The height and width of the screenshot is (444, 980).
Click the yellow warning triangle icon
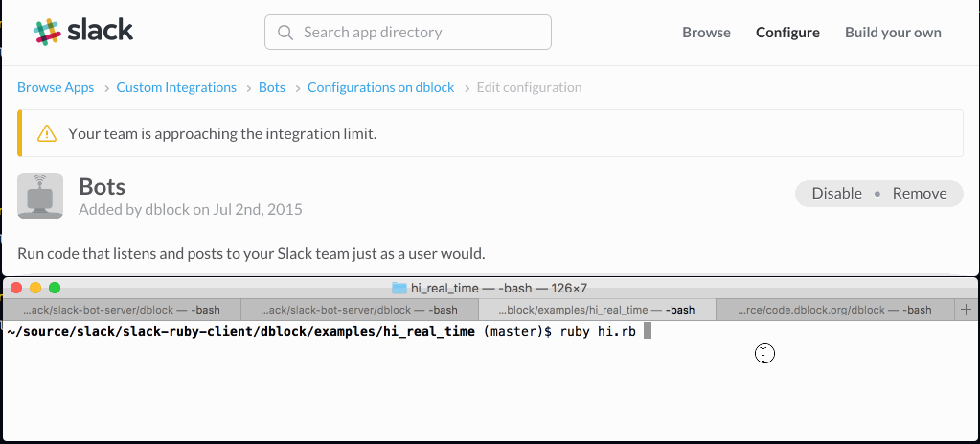(47, 133)
